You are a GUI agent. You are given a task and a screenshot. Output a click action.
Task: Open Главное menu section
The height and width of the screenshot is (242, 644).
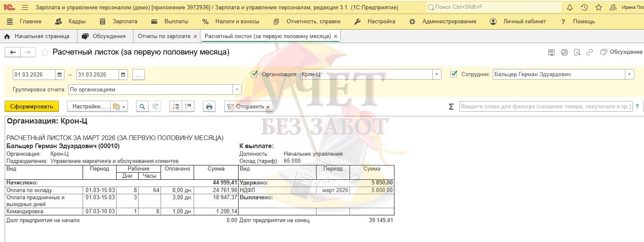(24, 22)
